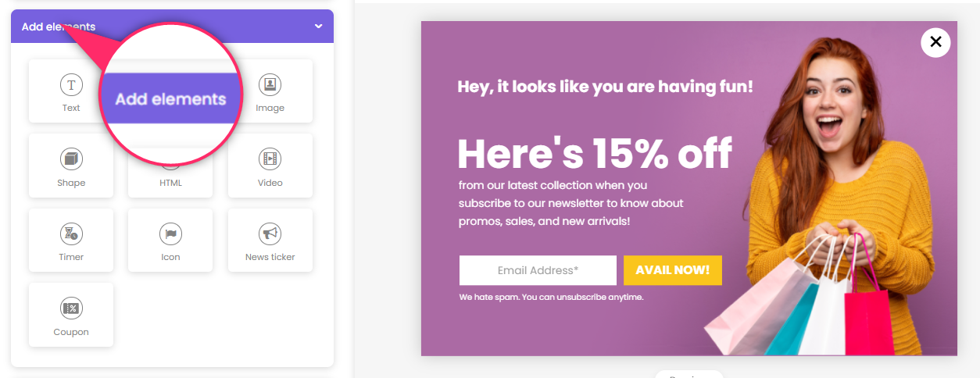Add a Coupon element

71,315
